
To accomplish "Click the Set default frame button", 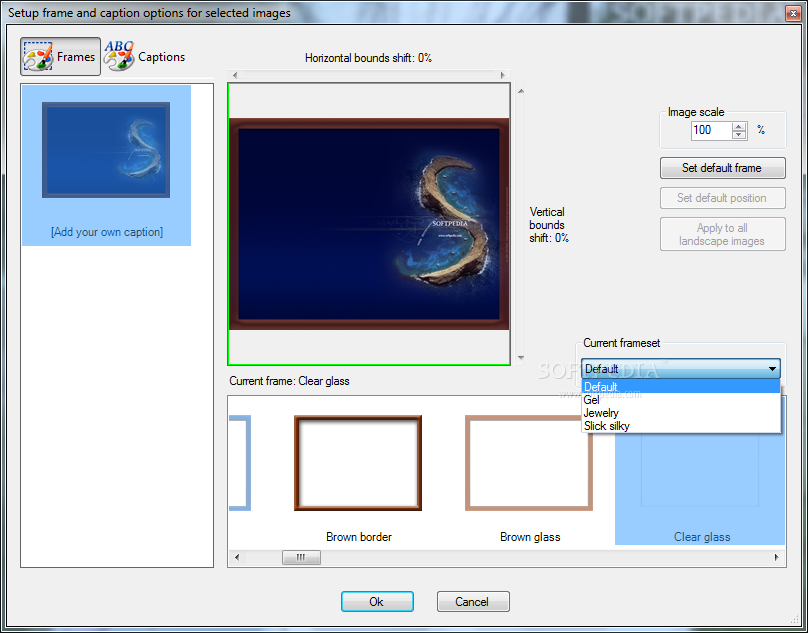I will click(722, 168).
